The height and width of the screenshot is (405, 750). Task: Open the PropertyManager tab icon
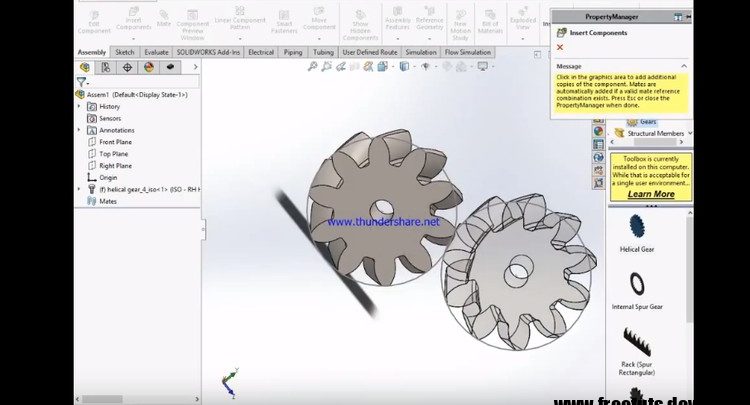(106, 67)
